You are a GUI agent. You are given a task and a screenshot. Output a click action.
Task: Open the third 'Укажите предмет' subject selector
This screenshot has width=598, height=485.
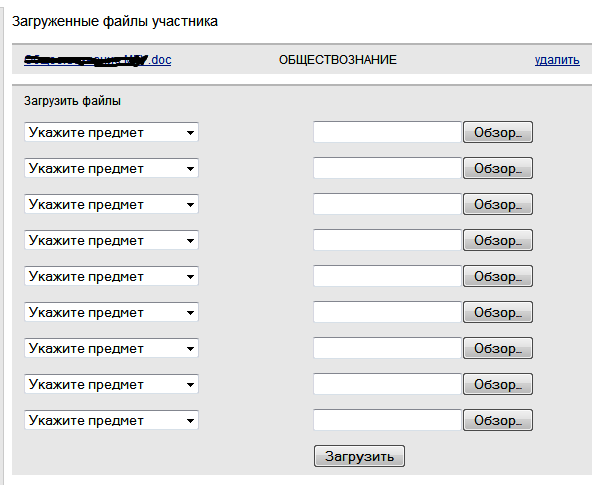point(111,204)
